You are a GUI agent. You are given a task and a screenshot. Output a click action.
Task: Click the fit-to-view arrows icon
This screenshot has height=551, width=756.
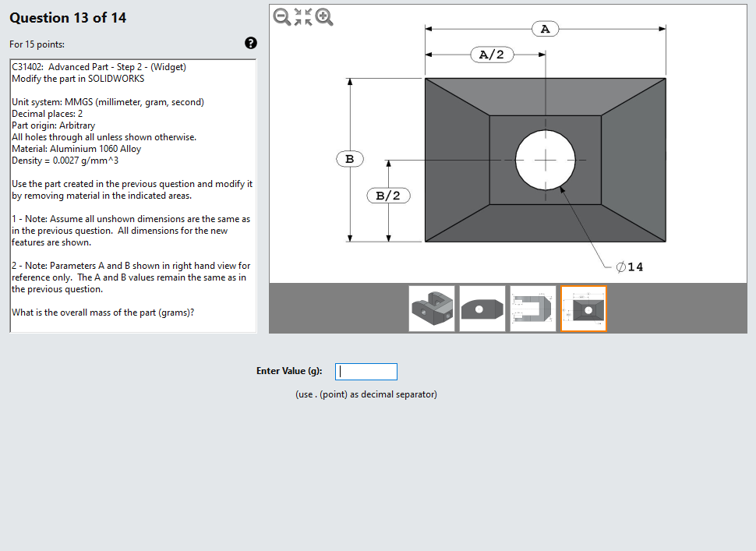[x=304, y=17]
